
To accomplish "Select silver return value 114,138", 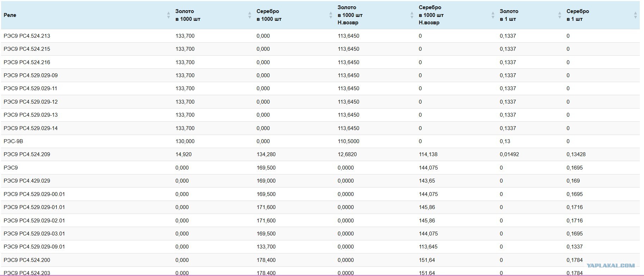I will (428, 154).
